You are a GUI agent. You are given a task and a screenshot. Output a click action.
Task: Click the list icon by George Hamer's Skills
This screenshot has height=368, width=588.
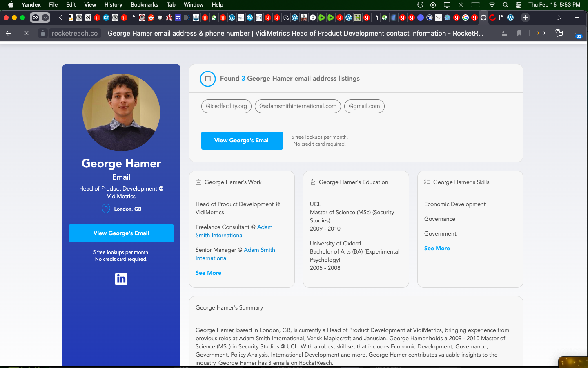tap(427, 182)
